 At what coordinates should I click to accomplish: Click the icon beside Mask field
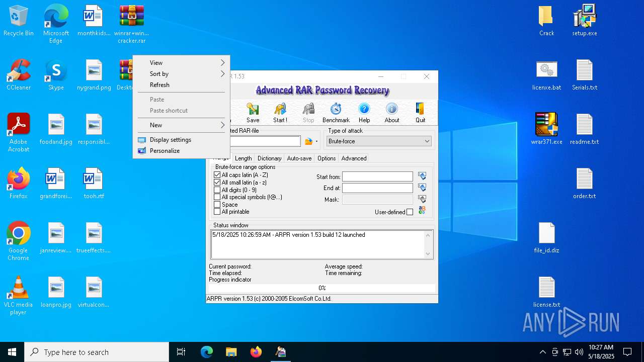[422, 200]
